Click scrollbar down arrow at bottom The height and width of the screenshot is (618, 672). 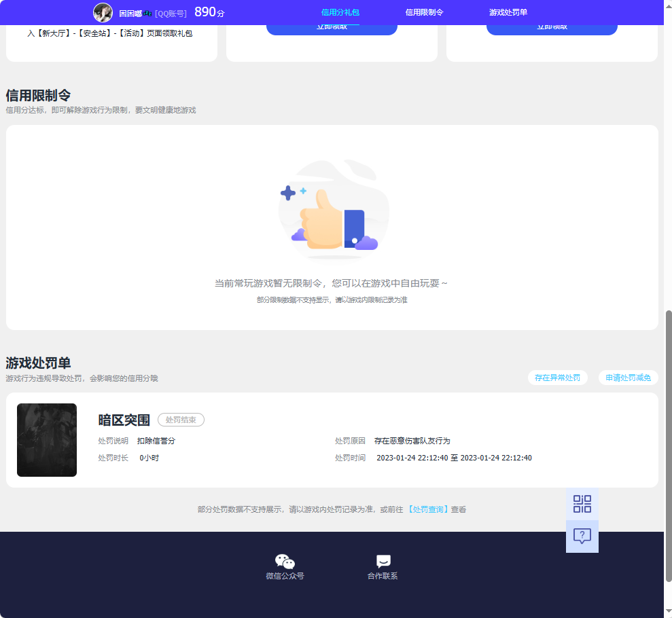(668, 612)
